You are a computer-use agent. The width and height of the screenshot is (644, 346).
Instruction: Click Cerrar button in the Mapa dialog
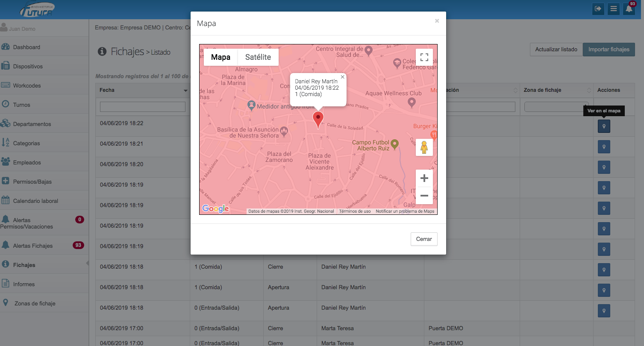[424, 239]
